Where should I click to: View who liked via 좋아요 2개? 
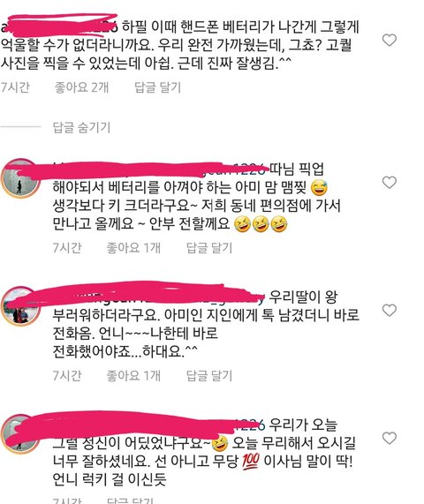point(82,87)
